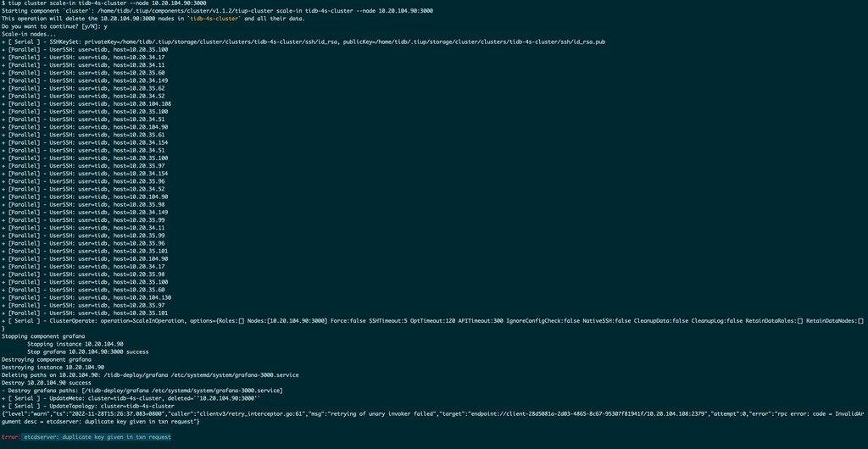Click 'Destroying component grafana' line
This screenshot has height=449, width=868.
pos(47,359)
